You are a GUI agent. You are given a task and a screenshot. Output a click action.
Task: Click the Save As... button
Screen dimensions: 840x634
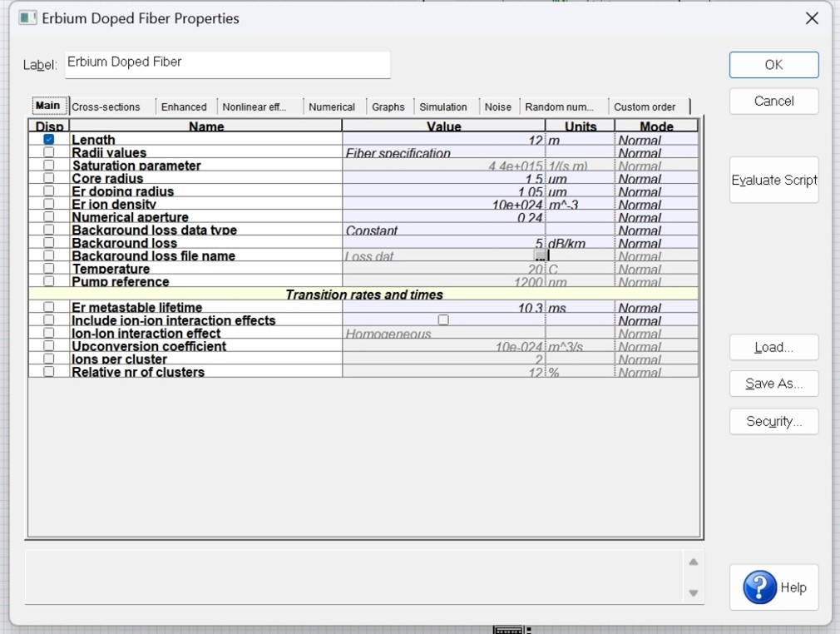773,384
